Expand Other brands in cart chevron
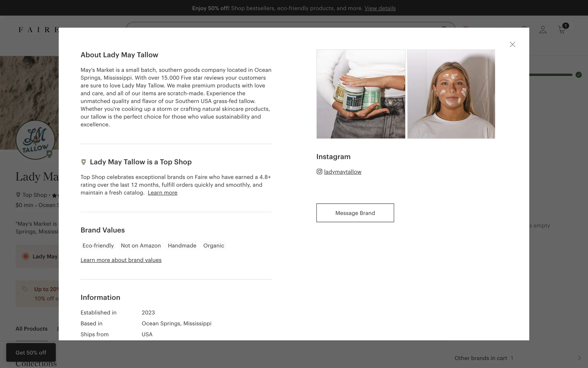Viewport: 588px width, 368px height. pos(579,358)
